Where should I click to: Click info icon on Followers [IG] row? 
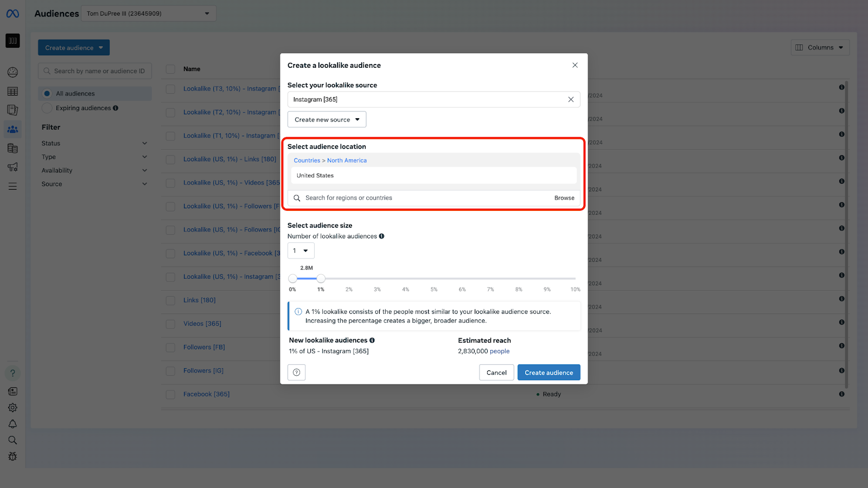tap(841, 370)
